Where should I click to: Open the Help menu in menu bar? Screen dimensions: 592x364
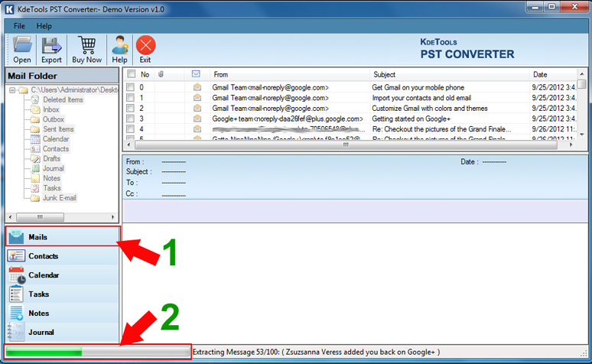[44, 26]
